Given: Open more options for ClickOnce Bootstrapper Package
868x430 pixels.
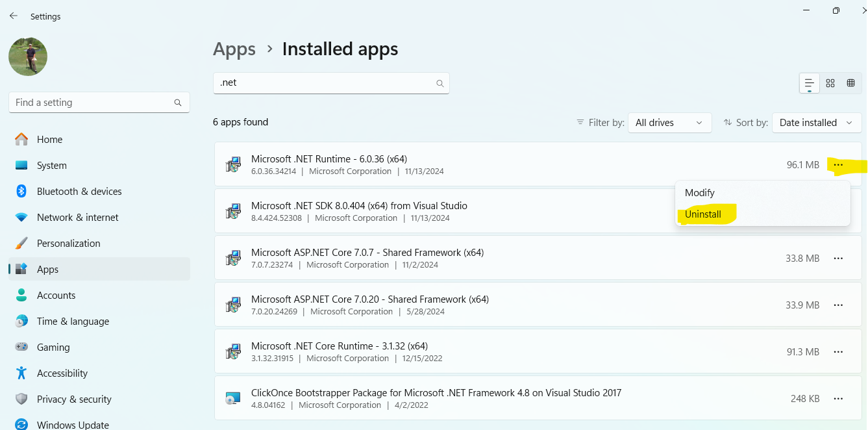Looking at the screenshot, I should (838, 399).
